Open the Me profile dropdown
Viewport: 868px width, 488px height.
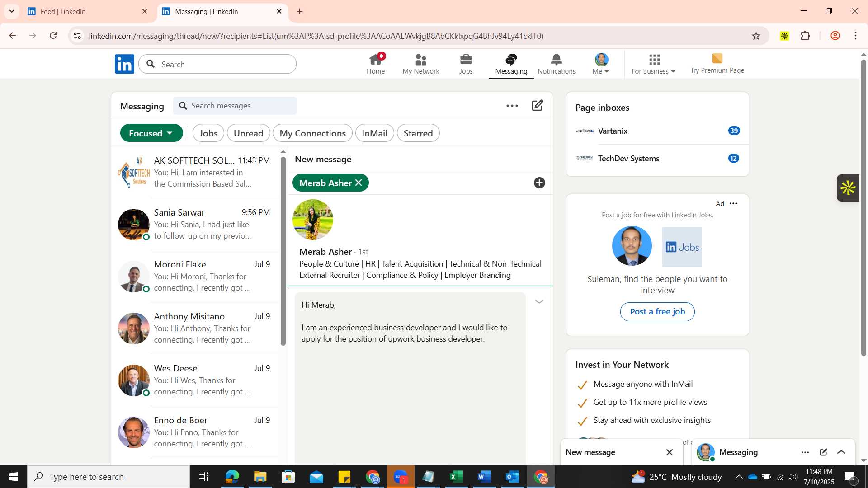(601, 64)
